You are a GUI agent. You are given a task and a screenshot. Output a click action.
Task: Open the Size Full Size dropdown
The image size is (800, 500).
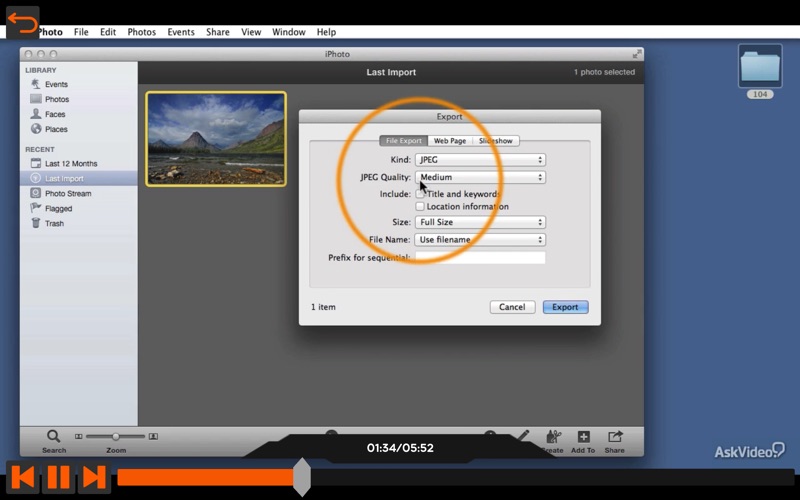pyautogui.click(x=480, y=222)
